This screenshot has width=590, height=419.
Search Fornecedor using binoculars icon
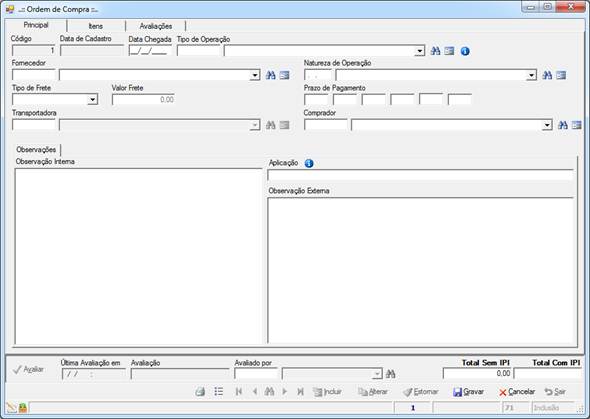click(x=271, y=75)
